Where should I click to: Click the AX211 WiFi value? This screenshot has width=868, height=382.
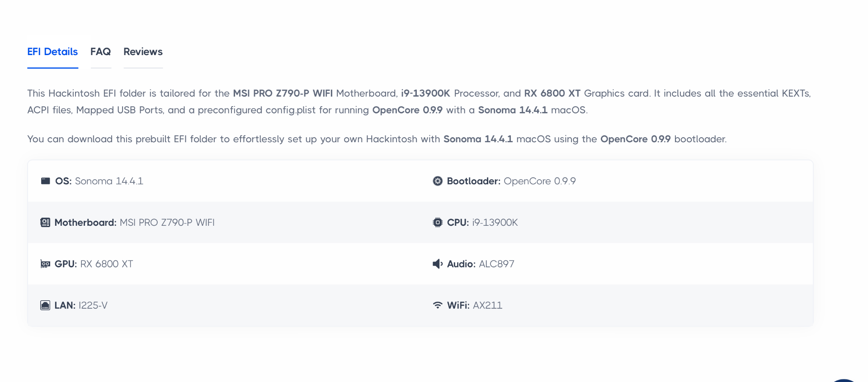[487, 306]
